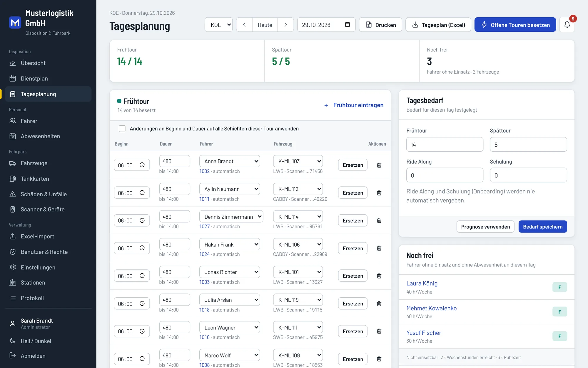Open Laura König driver link
This screenshot has height=368, width=588.
[x=422, y=283]
